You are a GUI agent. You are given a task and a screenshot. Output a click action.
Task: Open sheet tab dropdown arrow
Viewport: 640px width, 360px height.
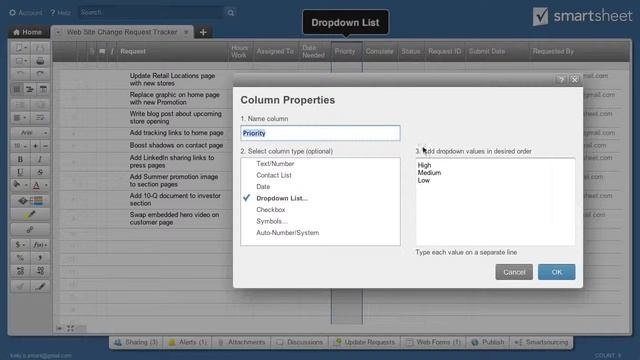tap(58, 32)
